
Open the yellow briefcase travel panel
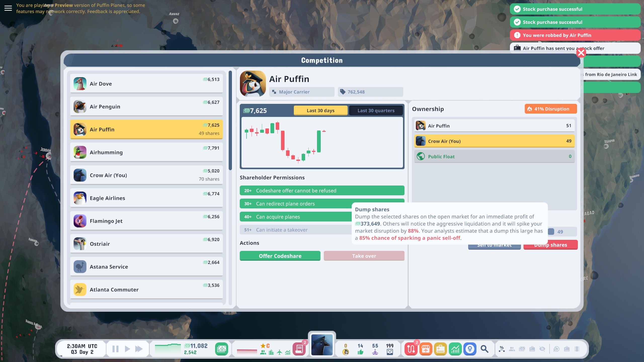441,349
